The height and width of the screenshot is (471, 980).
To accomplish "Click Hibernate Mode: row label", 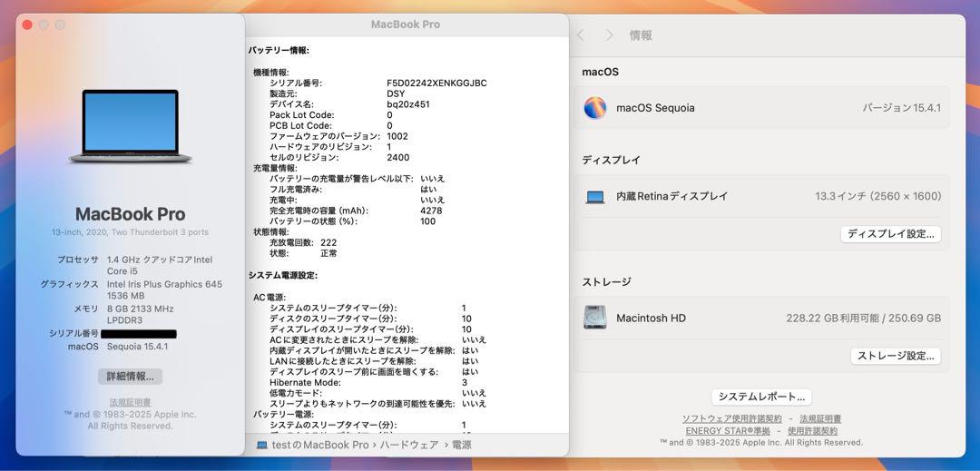I will pyautogui.click(x=305, y=382).
